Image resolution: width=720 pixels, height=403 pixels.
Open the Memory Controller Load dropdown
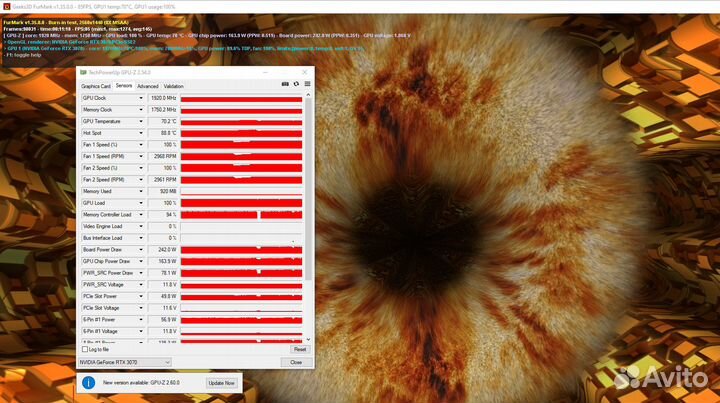coord(141,215)
